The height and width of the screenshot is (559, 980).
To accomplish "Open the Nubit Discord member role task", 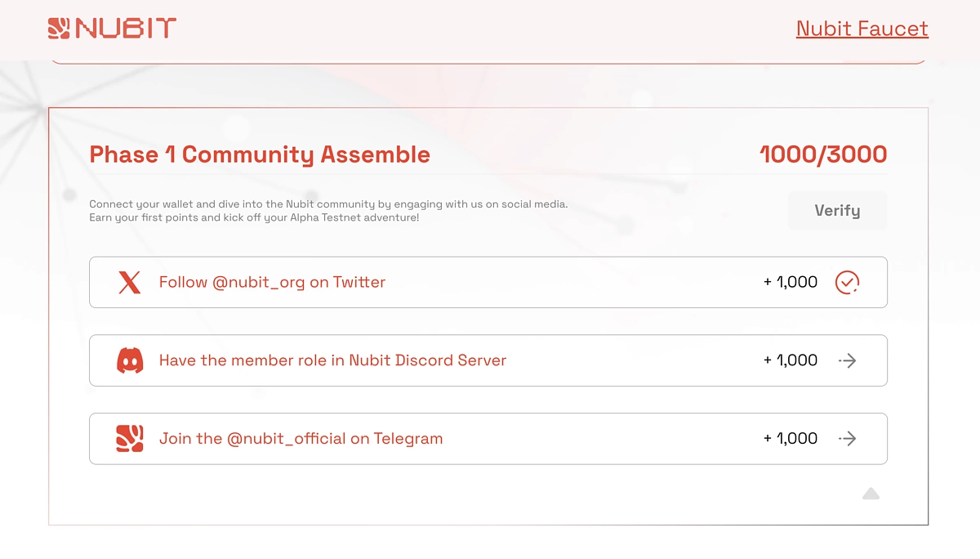I will [488, 360].
